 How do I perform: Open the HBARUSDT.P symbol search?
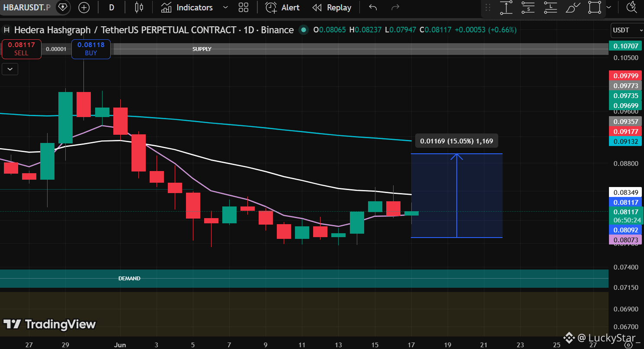[x=26, y=7]
